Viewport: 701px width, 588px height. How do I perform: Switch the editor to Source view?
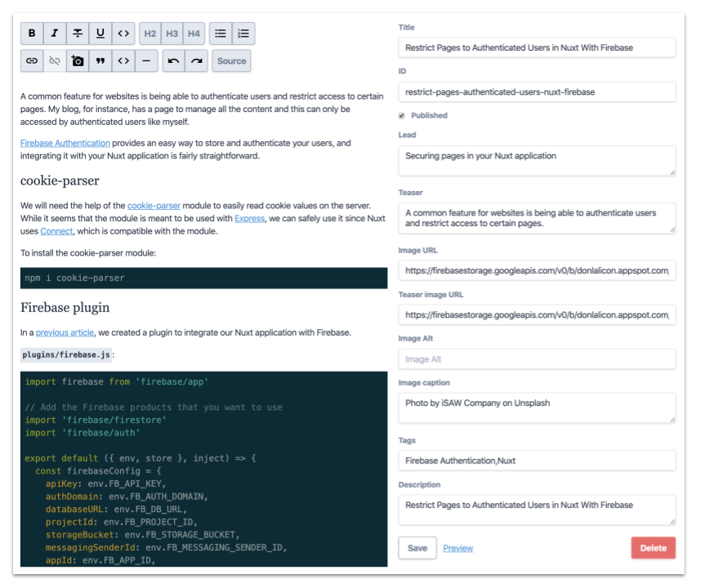pyautogui.click(x=231, y=60)
